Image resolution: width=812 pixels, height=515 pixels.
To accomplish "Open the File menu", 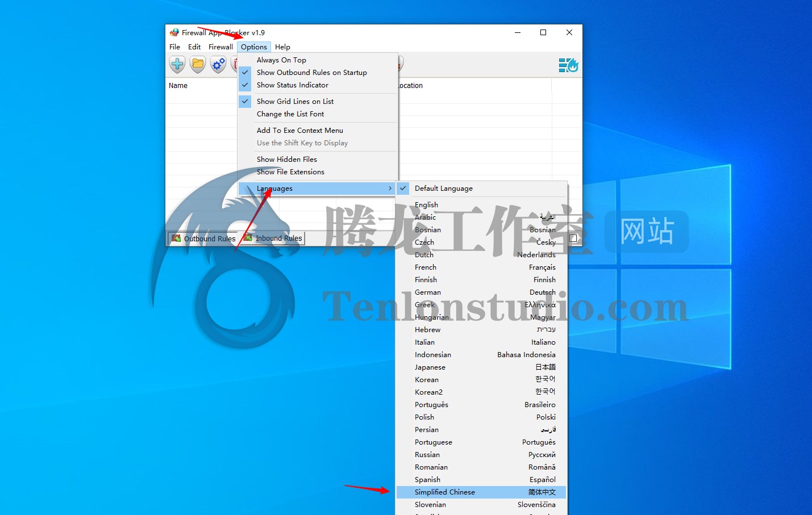I will pos(174,47).
